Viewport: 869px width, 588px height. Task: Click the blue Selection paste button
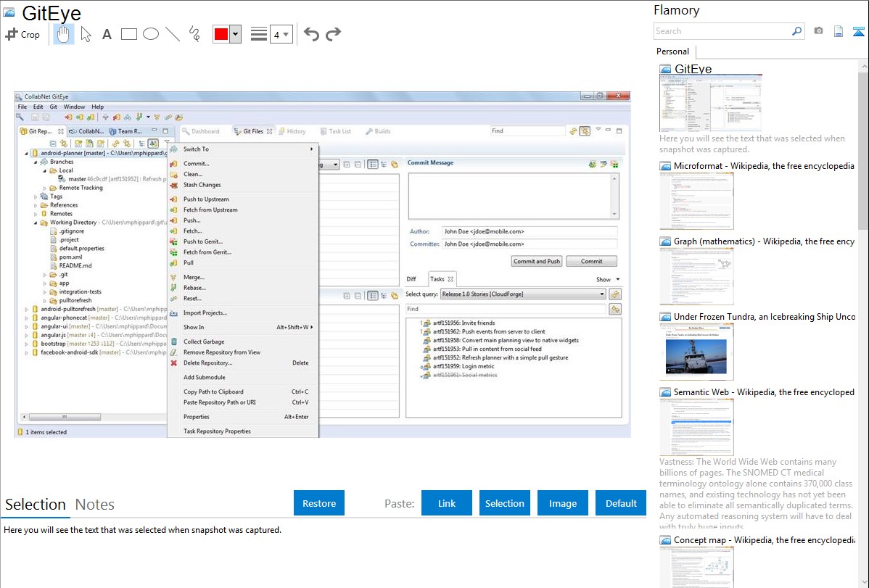[504, 503]
